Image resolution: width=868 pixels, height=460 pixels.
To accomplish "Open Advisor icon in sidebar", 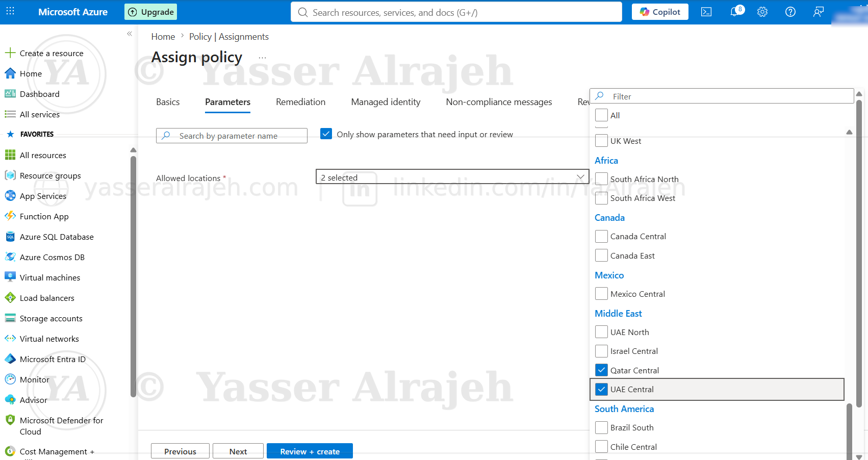I will tap(10, 400).
